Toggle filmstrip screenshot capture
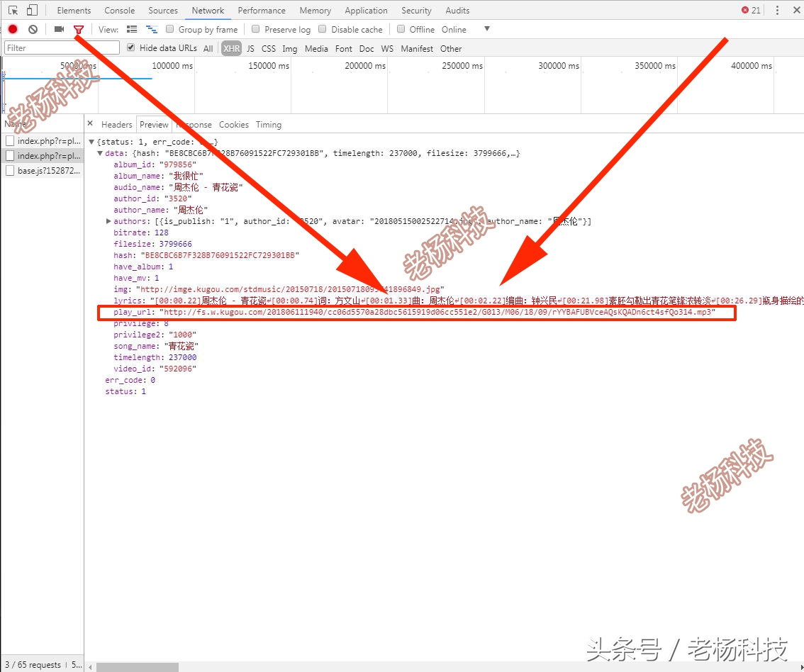804x672 pixels. pyautogui.click(x=59, y=29)
